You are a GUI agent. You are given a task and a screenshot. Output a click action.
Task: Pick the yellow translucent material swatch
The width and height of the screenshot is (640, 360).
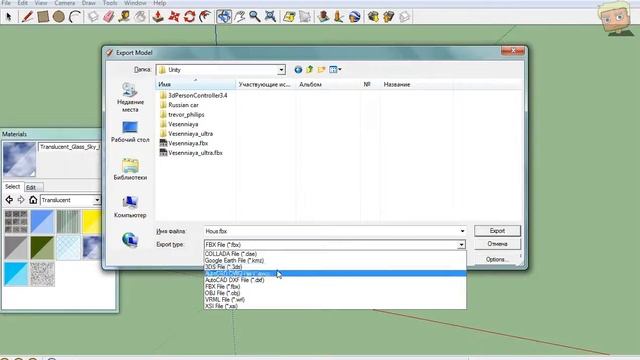pos(91,222)
